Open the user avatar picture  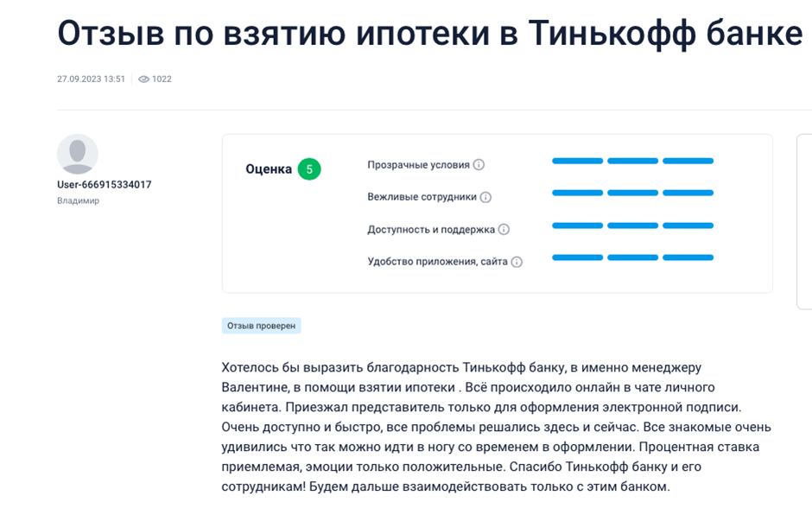[78, 155]
